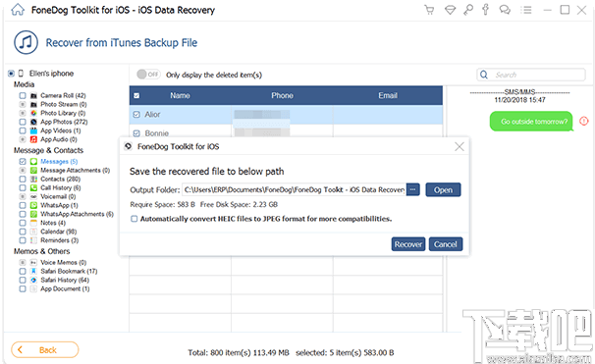595x364 pixels.
Task: Enable HEIC to JPEG conversion checkbox
Action: [134, 219]
